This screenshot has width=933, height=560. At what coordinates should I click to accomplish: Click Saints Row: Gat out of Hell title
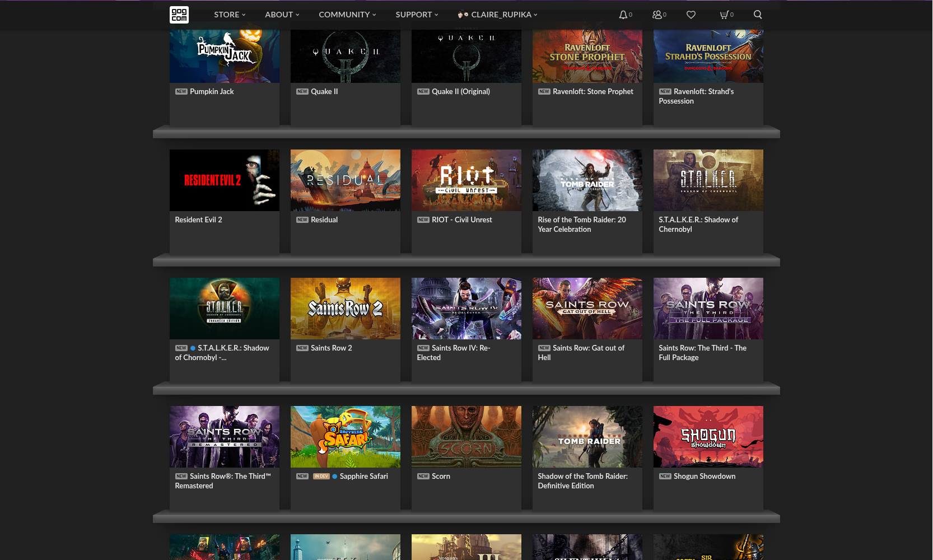tap(581, 353)
